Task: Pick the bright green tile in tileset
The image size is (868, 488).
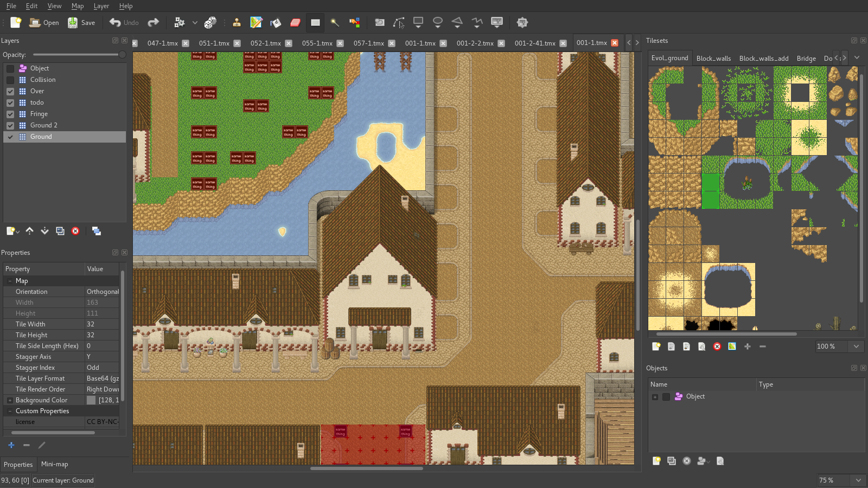Action: pos(711,191)
